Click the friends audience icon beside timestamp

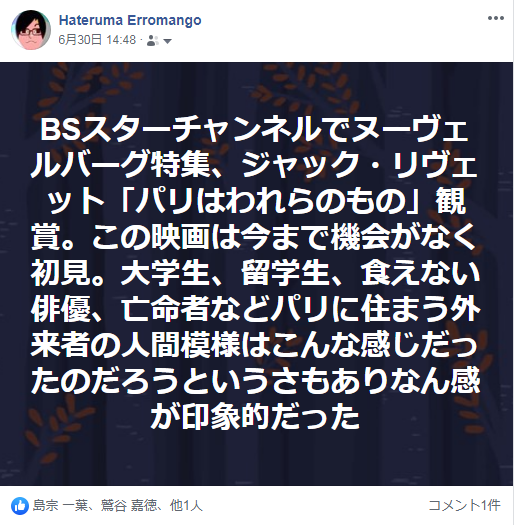[152, 41]
